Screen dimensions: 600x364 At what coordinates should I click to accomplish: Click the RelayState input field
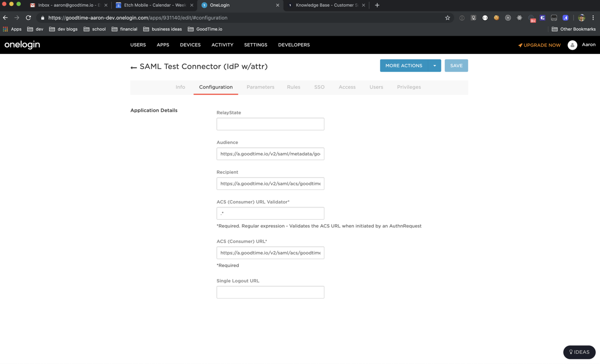click(270, 124)
